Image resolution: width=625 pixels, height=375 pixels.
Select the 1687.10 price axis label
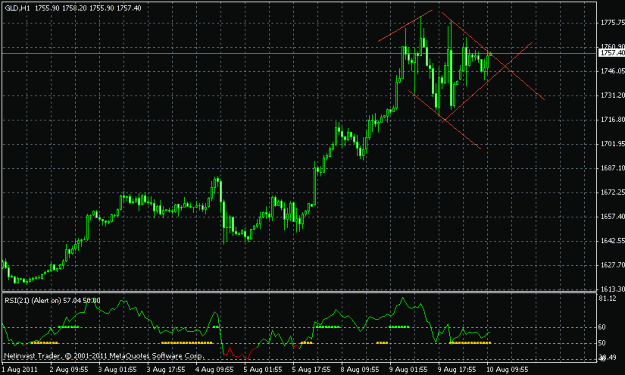click(613, 168)
